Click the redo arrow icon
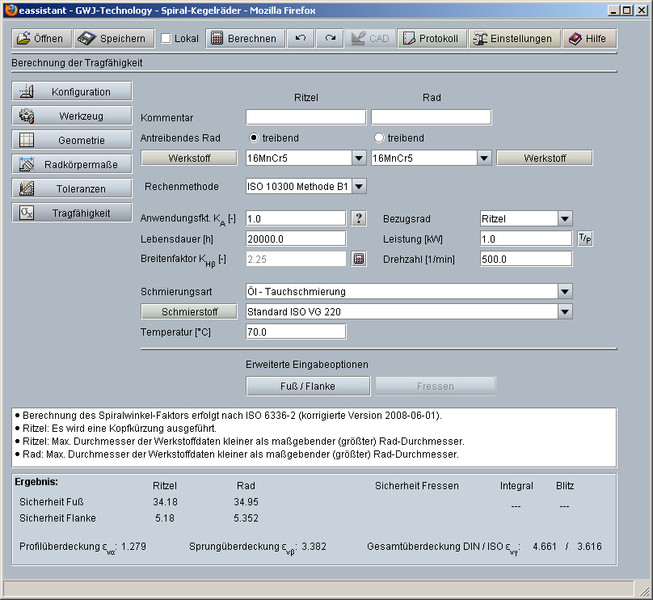This screenshot has height=600, width=653. [330, 39]
